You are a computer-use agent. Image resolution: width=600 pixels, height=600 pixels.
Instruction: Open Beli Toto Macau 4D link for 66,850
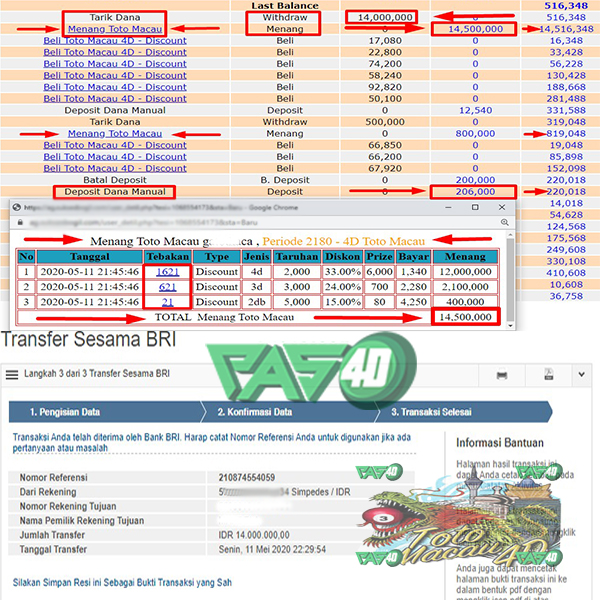click(115, 145)
